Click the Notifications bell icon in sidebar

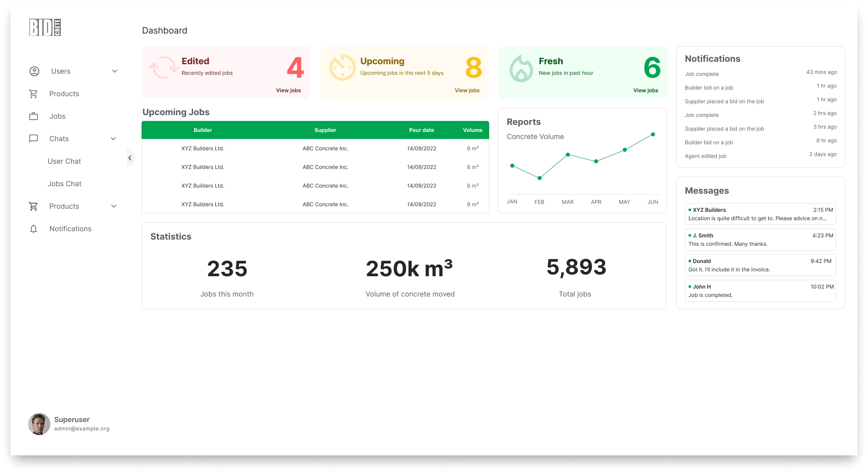point(34,229)
